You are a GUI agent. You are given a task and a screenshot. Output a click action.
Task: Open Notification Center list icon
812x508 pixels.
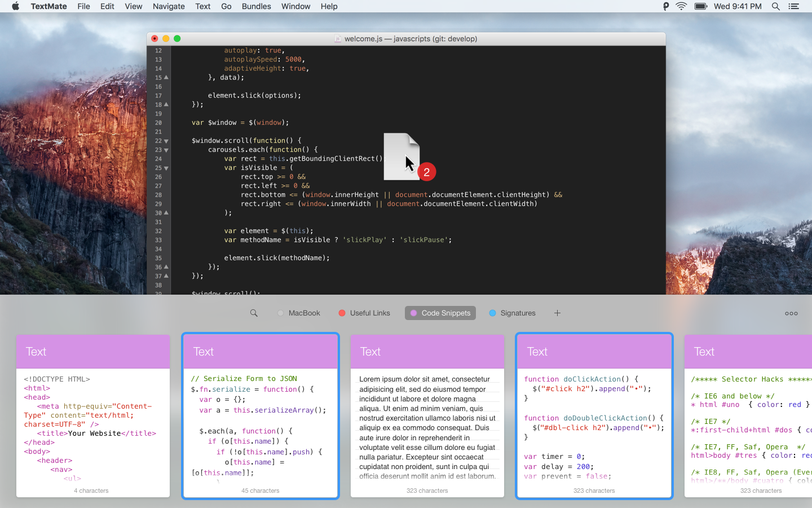click(x=794, y=6)
